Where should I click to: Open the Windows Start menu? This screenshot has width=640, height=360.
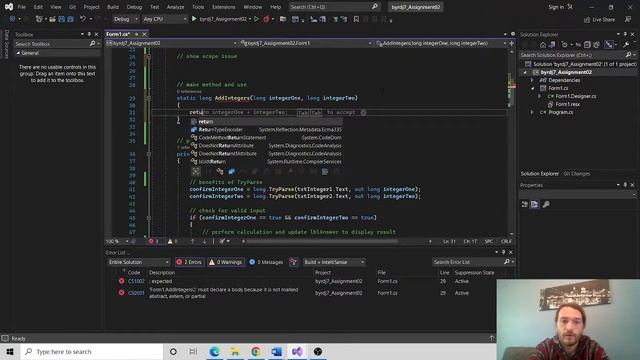tap(10, 351)
